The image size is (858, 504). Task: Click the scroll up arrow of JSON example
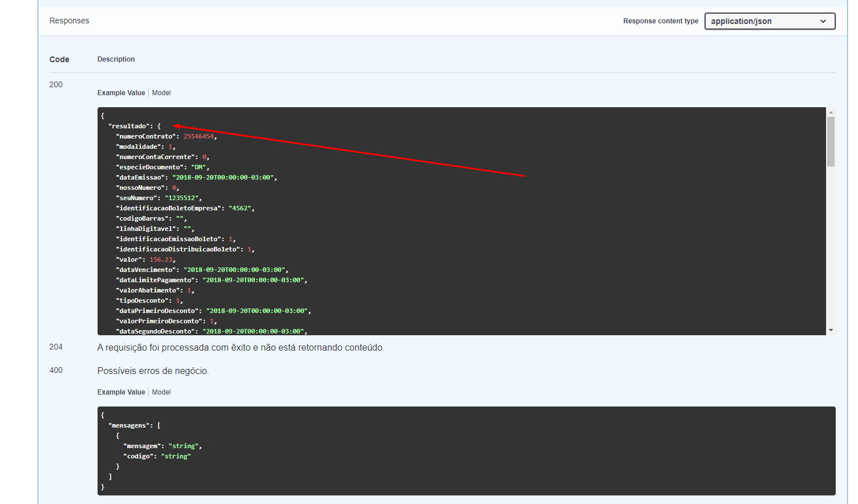pyautogui.click(x=831, y=112)
